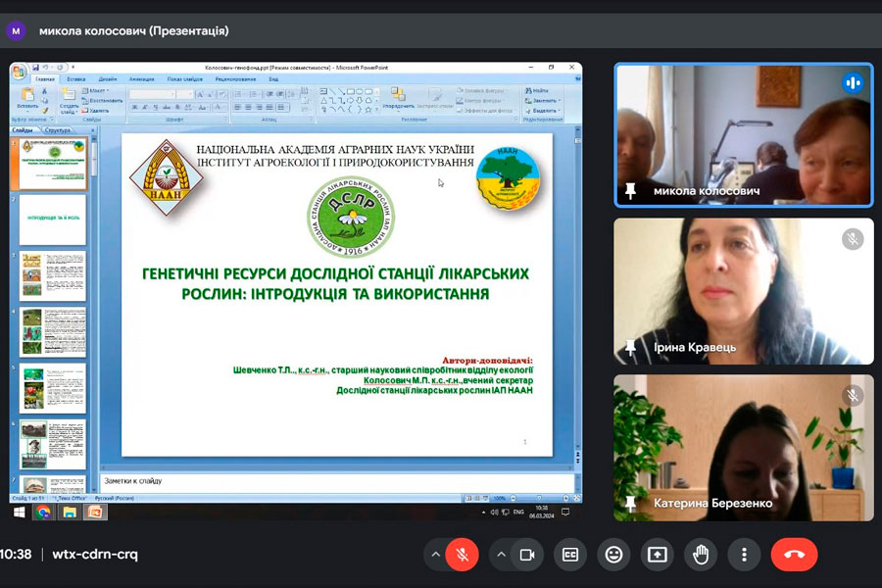Toggle Underline (Ч) formatting
This screenshot has height=588, width=882.
[156, 107]
